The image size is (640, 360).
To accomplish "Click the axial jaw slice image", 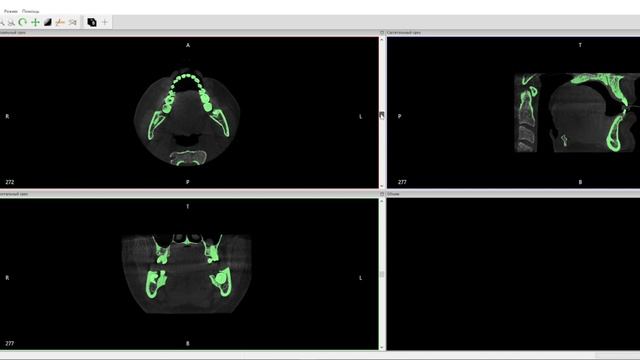I will (187, 117).
